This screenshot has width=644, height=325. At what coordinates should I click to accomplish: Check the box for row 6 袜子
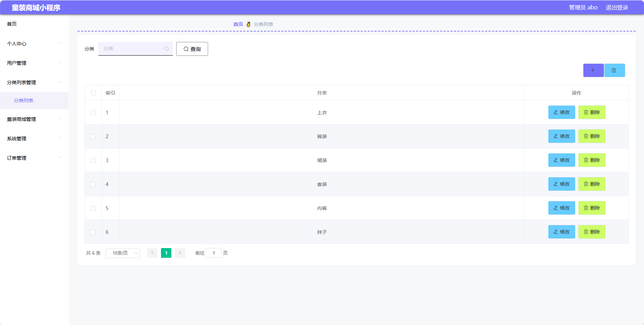tap(93, 232)
